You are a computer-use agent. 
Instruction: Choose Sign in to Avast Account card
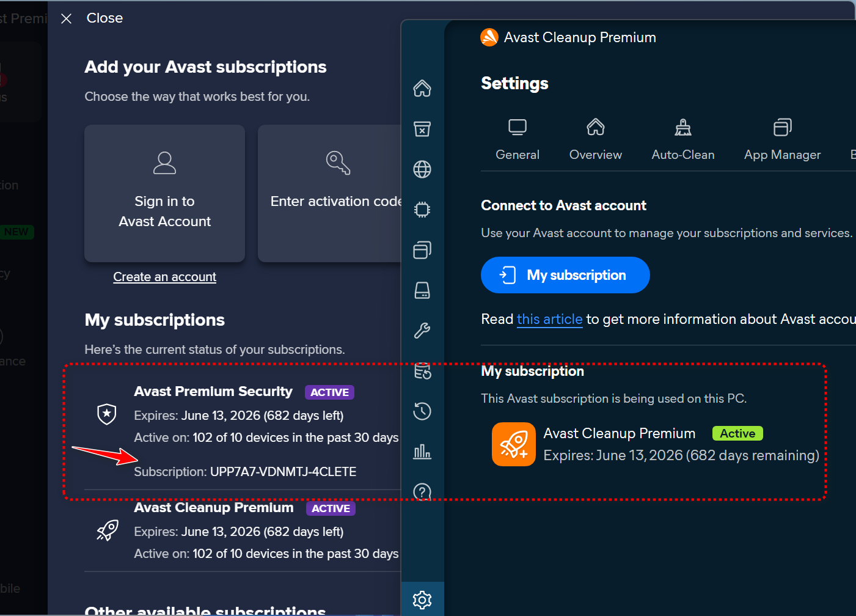(165, 193)
